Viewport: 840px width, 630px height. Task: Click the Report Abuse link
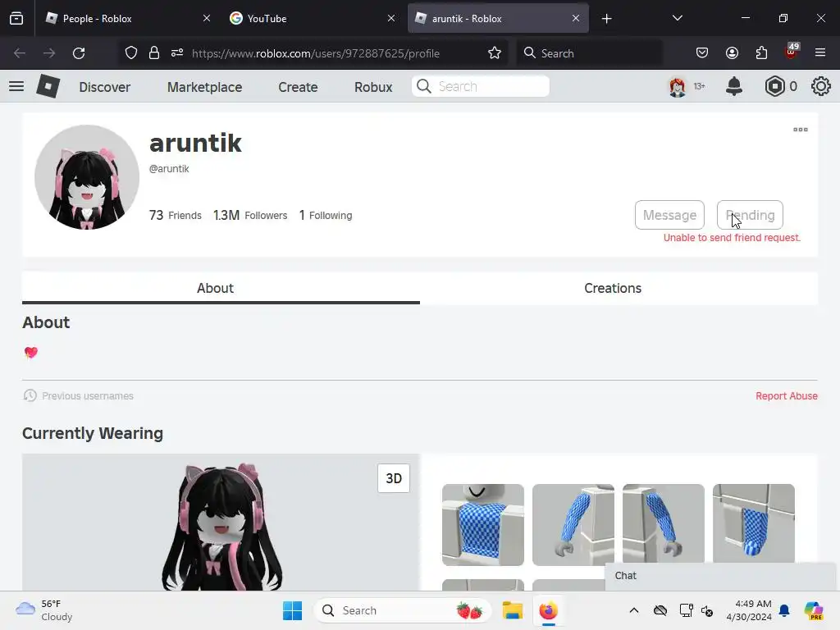[787, 396]
